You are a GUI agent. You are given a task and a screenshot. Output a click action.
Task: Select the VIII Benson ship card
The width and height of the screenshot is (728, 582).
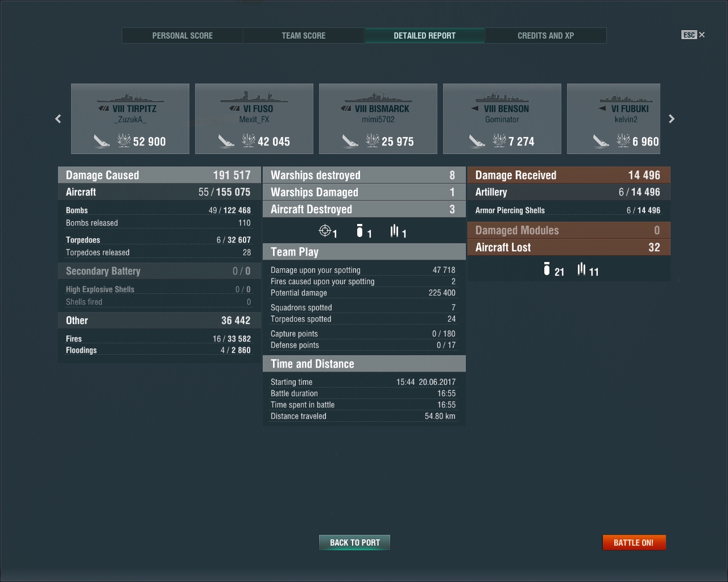[x=502, y=119]
